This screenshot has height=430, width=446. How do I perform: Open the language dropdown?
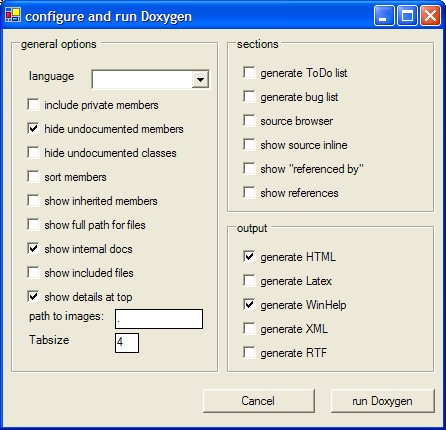click(x=200, y=79)
